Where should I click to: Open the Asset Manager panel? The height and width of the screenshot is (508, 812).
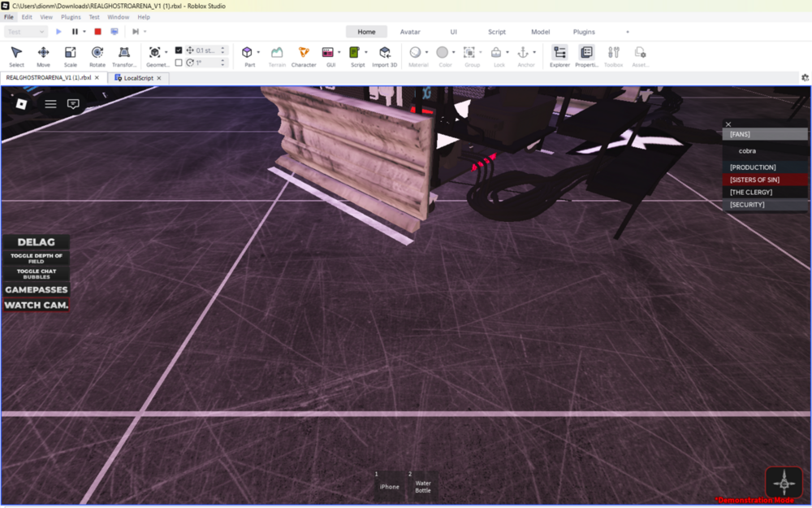tap(640, 56)
